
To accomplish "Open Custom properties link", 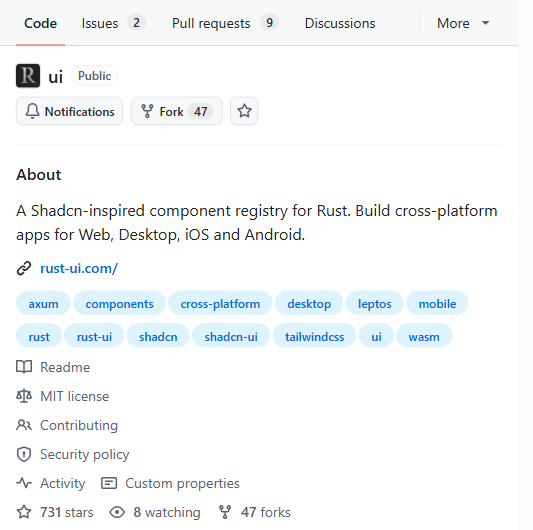I will point(182,483).
